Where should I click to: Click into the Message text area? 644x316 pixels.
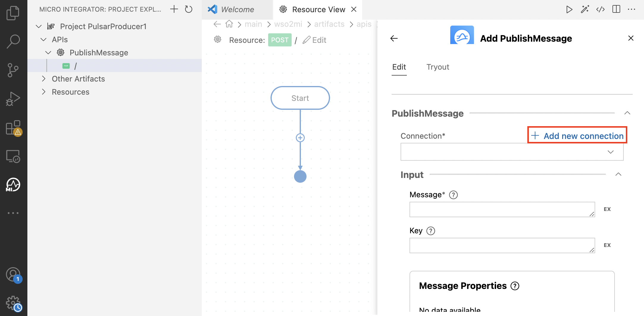[x=502, y=209]
